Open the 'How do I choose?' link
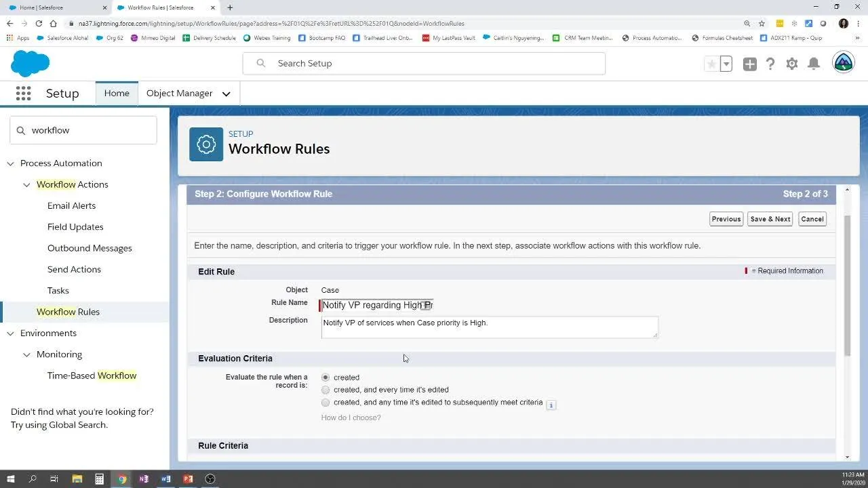Image resolution: width=868 pixels, height=488 pixels. (x=351, y=418)
